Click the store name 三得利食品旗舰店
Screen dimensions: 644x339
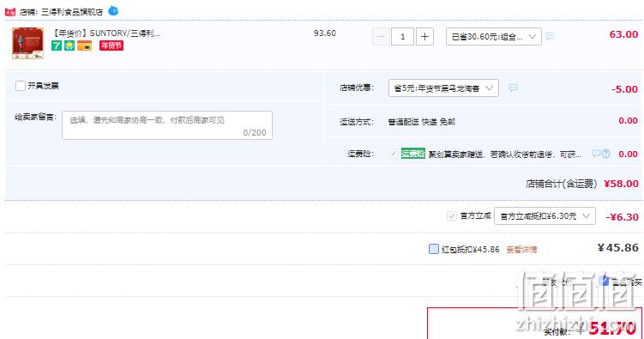(72, 12)
